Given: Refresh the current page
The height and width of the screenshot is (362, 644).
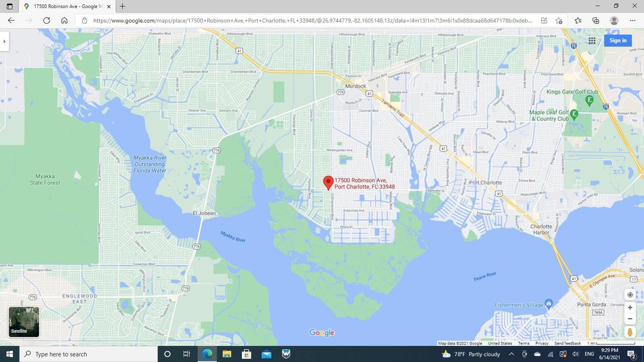Looking at the screenshot, I should 46,21.
